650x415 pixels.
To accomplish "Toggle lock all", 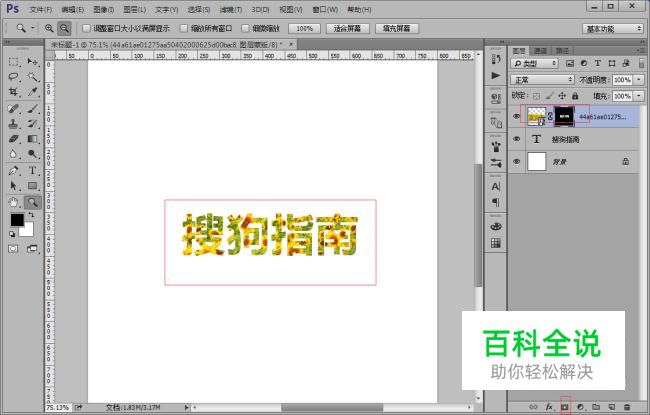I will pyautogui.click(x=575, y=96).
